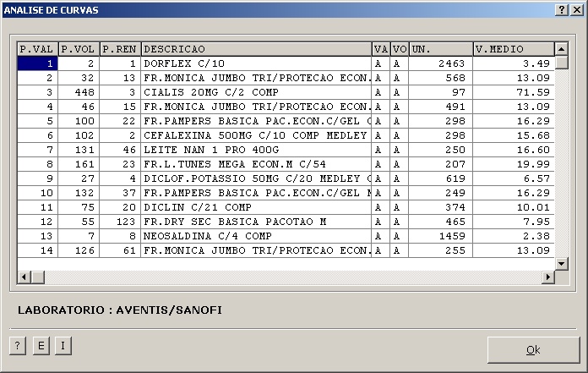Click the P.REN value 61
Image resolution: width=588 pixels, height=373 pixels.
tap(129, 250)
